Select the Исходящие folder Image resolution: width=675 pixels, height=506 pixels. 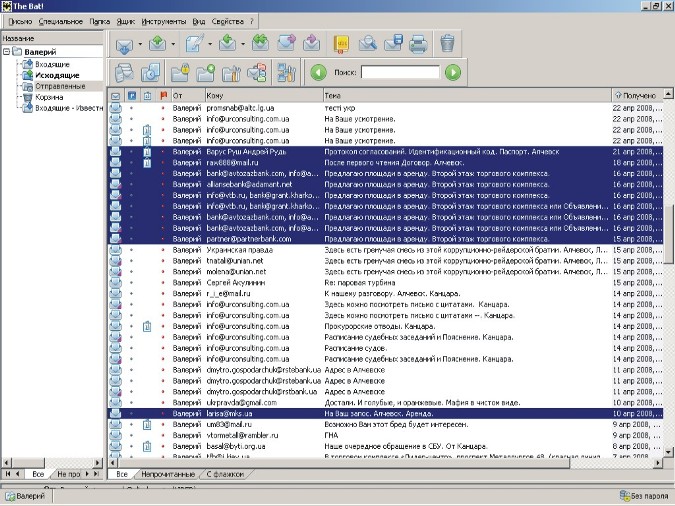click(x=57, y=75)
